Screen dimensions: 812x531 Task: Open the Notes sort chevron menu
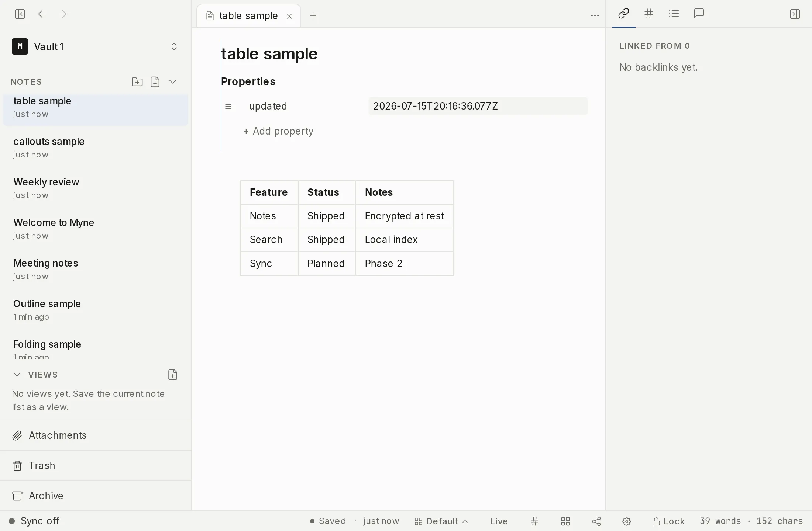pyautogui.click(x=173, y=82)
